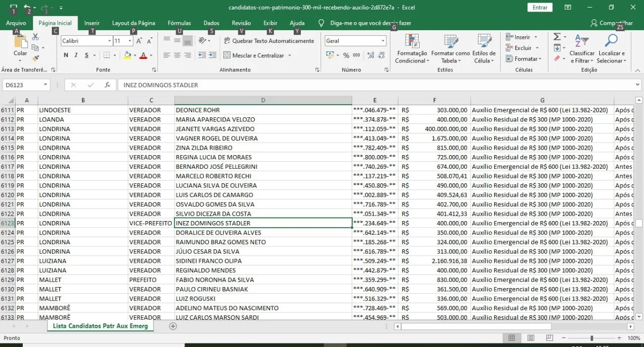Expand the formula bar chevron
Image resolution: width=644 pixels, height=347 pixels.
[x=637, y=85]
